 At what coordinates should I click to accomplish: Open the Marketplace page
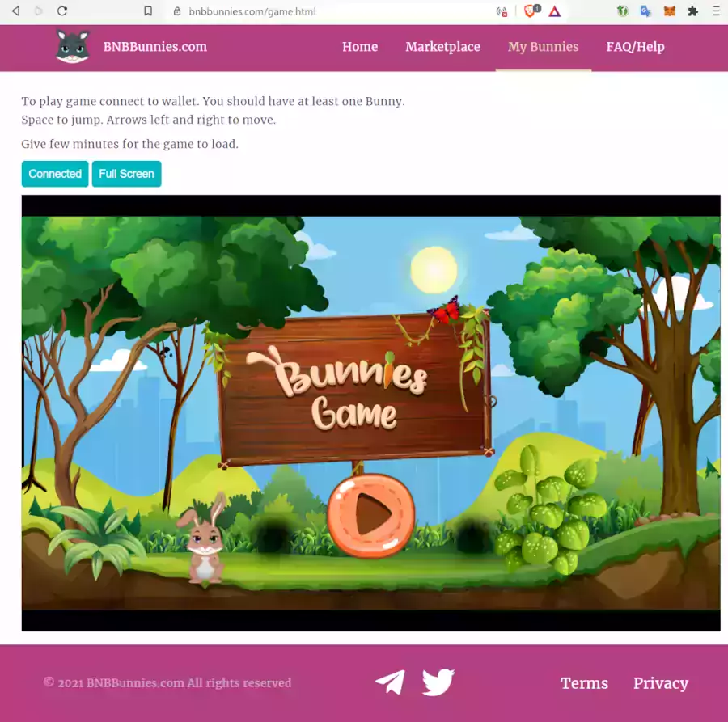coord(442,47)
